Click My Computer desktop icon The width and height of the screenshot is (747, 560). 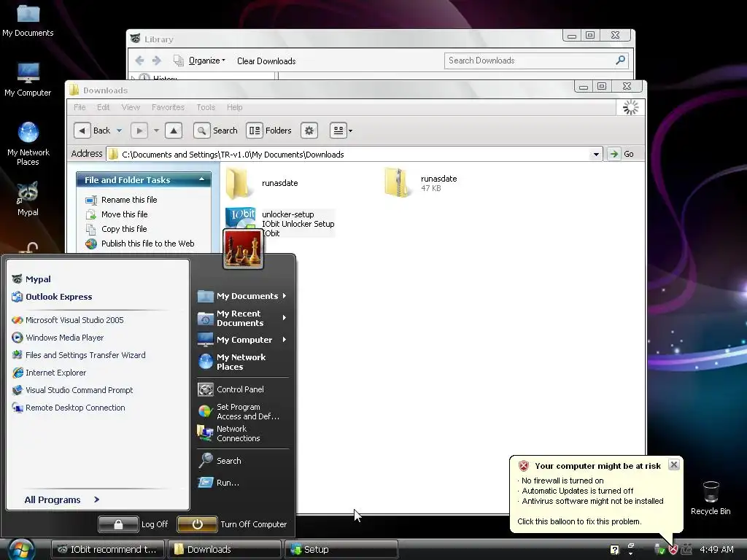pyautogui.click(x=28, y=79)
